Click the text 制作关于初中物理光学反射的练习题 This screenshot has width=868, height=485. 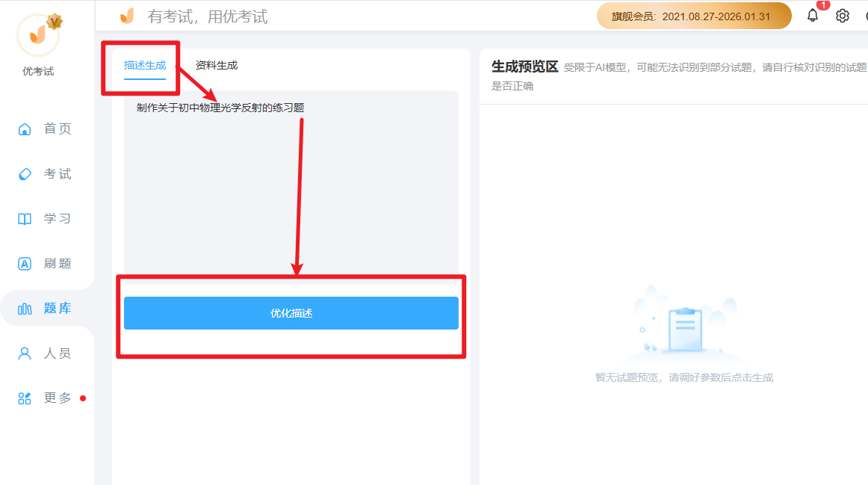[x=220, y=108]
